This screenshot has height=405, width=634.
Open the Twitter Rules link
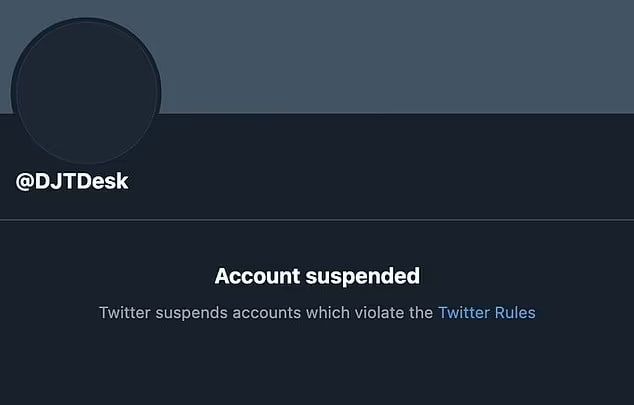click(x=486, y=313)
